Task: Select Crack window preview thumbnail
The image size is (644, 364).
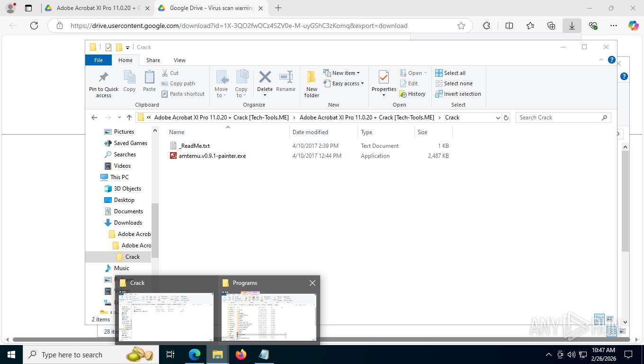Action: (167, 317)
